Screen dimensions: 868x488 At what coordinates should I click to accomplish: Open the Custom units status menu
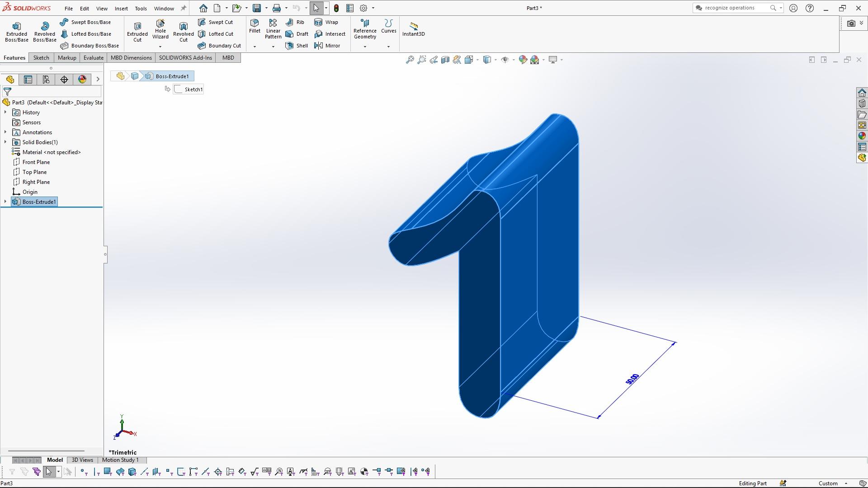click(833, 483)
